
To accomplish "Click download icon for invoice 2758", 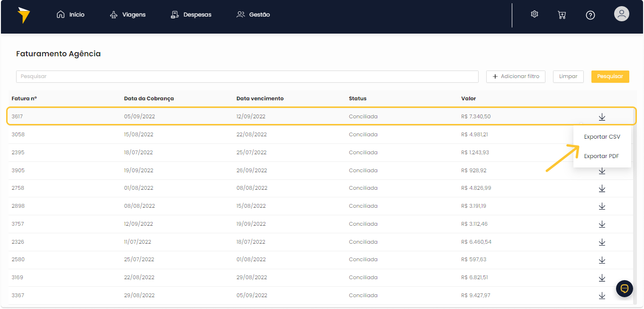I will pyautogui.click(x=602, y=188).
